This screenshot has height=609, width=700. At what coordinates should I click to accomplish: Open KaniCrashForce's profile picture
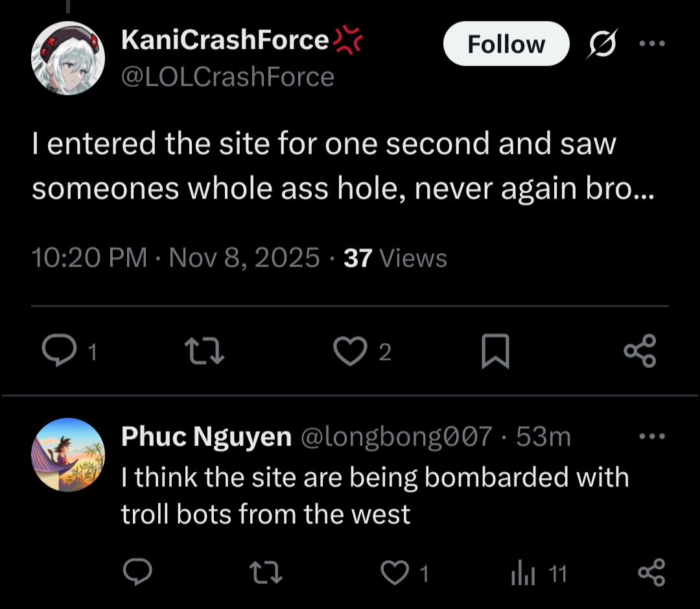coord(67,58)
